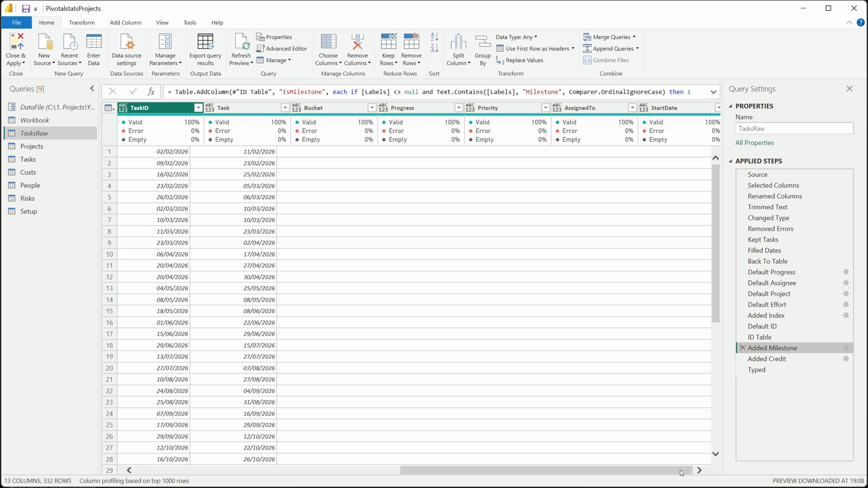This screenshot has width=868, height=488.
Task: Open the TaskID column filter dropdown
Action: (x=198, y=108)
